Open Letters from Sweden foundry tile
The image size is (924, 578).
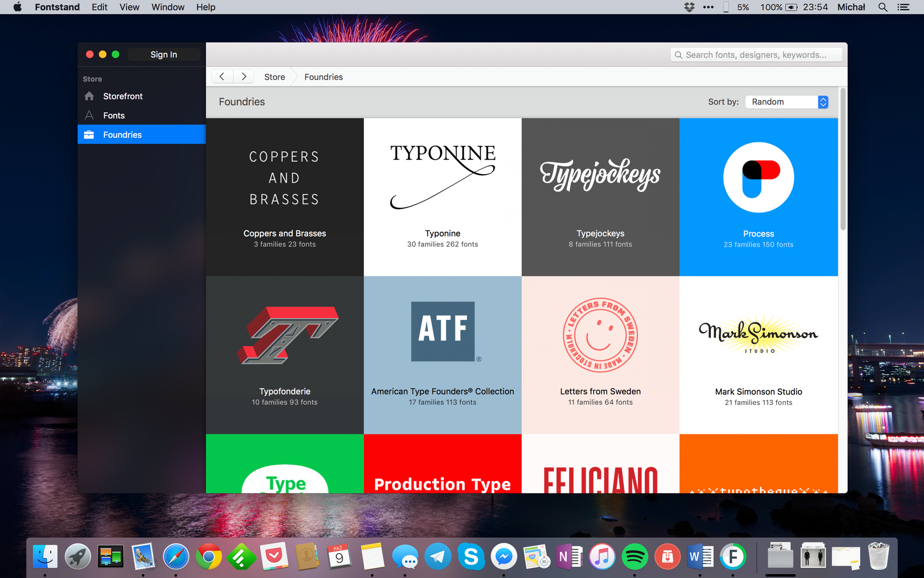pos(601,355)
